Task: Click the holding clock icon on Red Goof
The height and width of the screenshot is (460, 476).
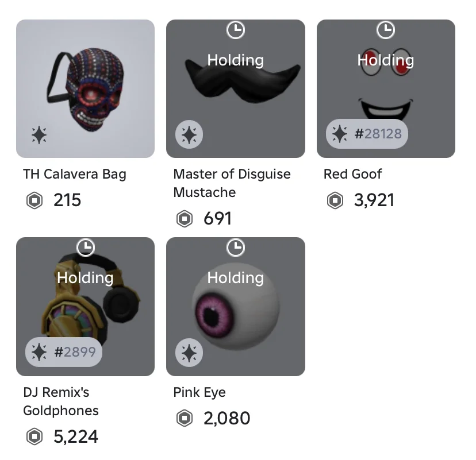Action: [386, 30]
